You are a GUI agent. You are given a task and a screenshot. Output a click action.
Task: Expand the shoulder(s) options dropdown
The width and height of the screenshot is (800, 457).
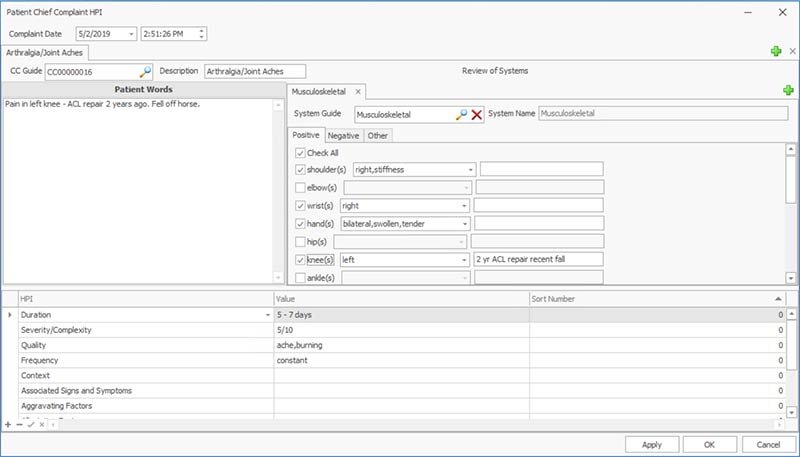[469, 170]
